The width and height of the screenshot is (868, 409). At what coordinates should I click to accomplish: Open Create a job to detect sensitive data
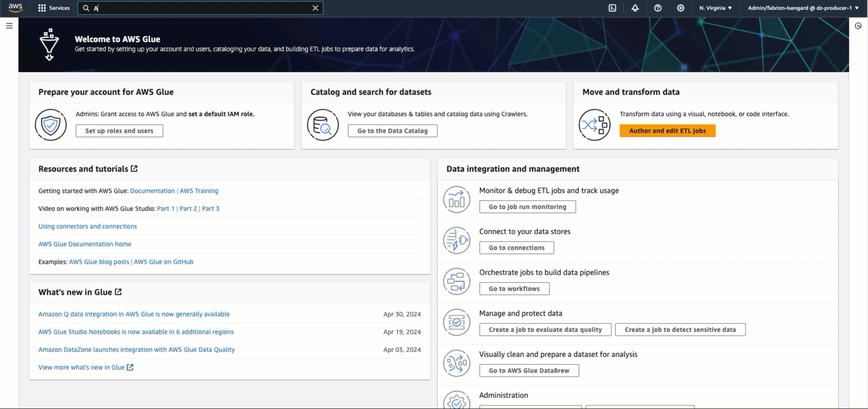tap(680, 329)
